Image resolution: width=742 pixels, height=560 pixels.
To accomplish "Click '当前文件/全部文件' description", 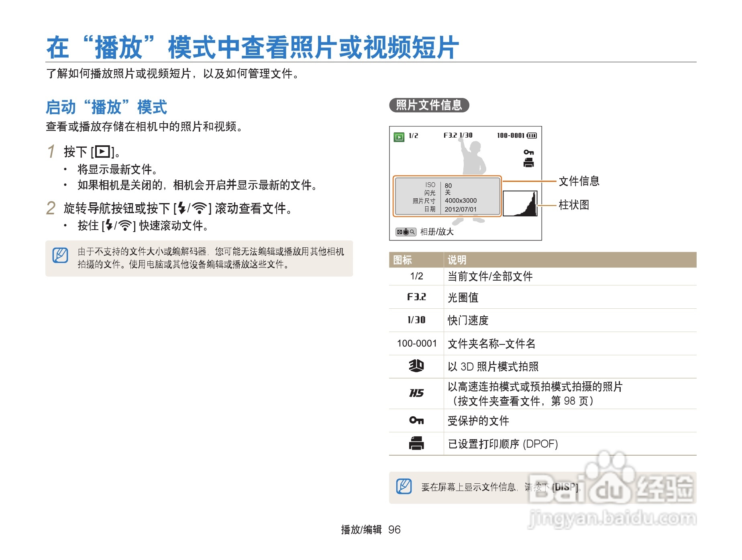I will pos(490,276).
